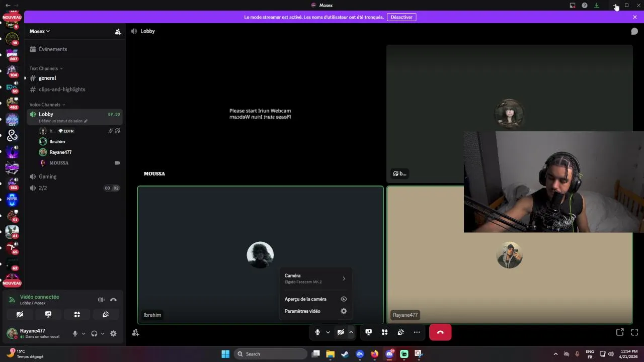Select Ibrahim video tile
644x362 pixels.
[260, 255]
